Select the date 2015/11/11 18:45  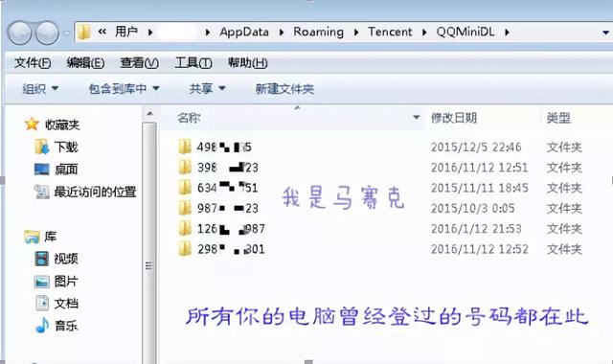pyautogui.click(x=480, y=188)
